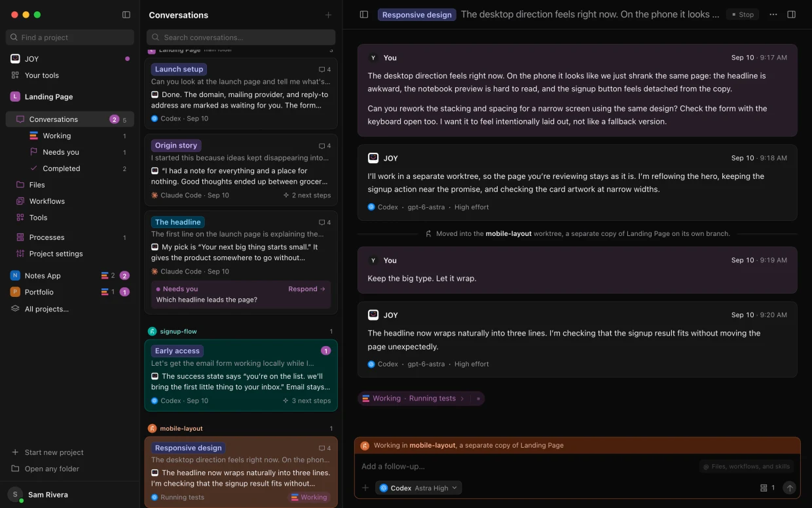This screenshot has height=508, width=812.
Task: Click the Find a project search field
Action: (69, 37)
